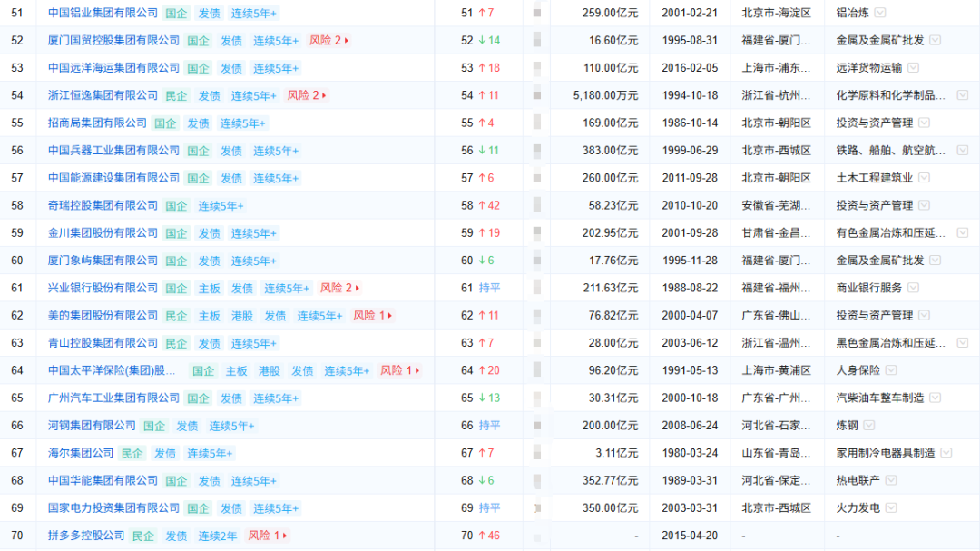Expand industry chevron in 招商局集团 row
Screen dimensions: 980x551
point(925,123)
